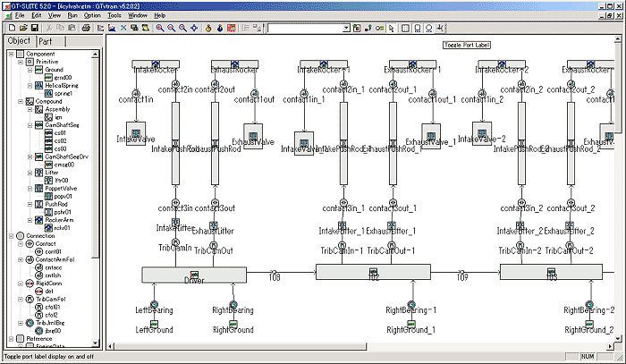Click the horizontal canvas scrollbar thumb

[x=241, y=346]
